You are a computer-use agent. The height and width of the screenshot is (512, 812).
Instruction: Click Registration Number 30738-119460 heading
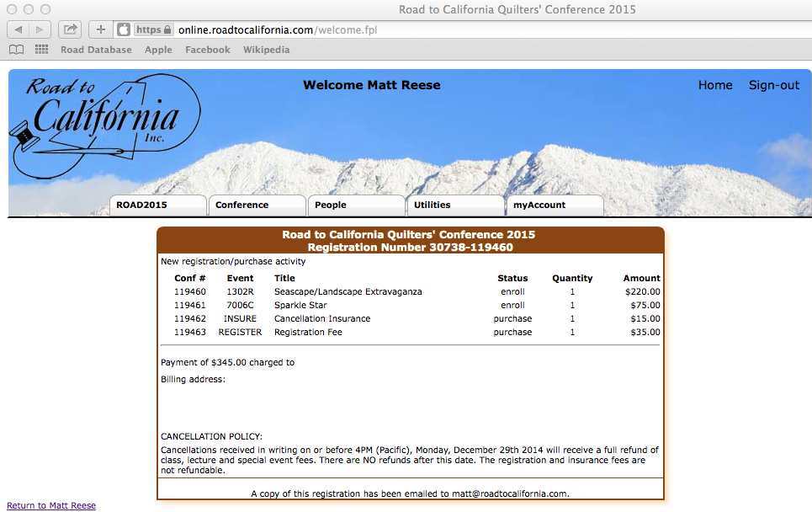(410, 248)
